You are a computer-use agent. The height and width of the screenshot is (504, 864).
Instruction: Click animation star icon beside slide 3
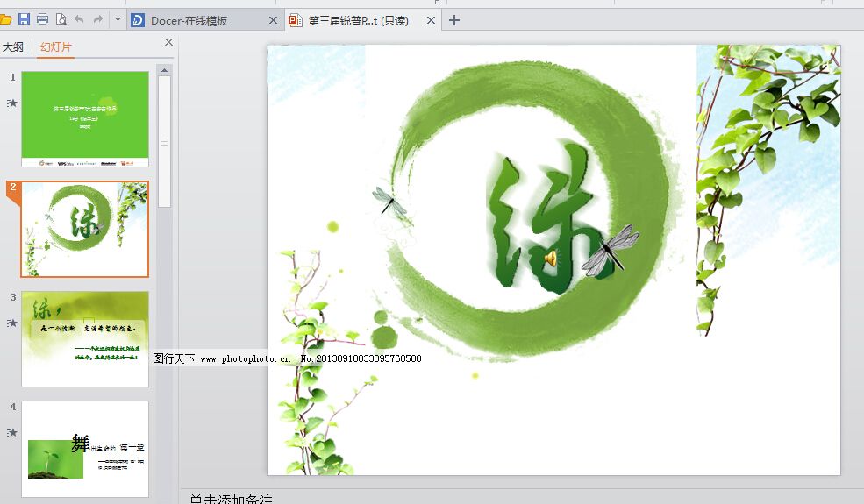click(x=12, y=323)
